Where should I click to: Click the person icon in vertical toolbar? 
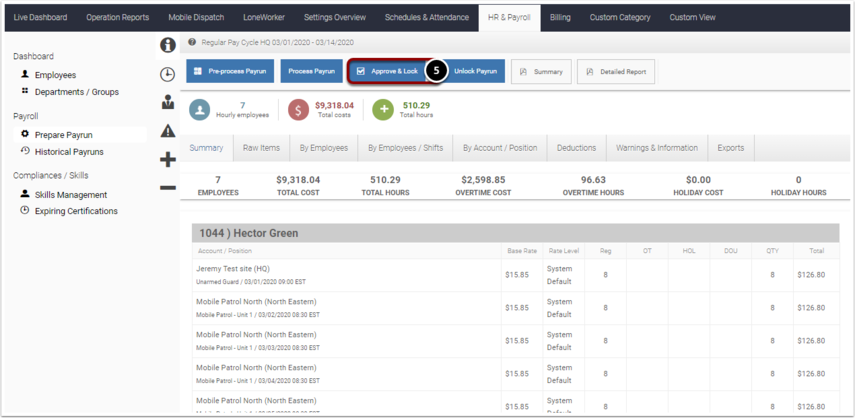click(167, 102)
